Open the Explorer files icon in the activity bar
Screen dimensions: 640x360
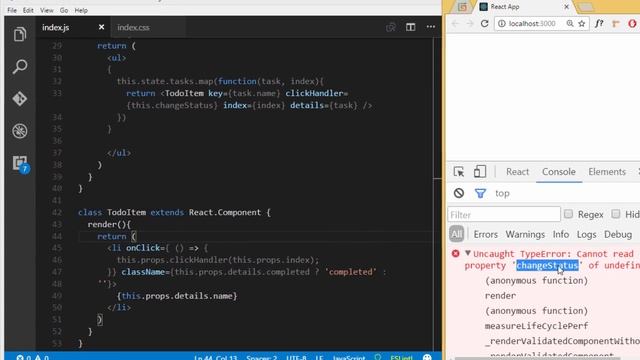[20, 35]
